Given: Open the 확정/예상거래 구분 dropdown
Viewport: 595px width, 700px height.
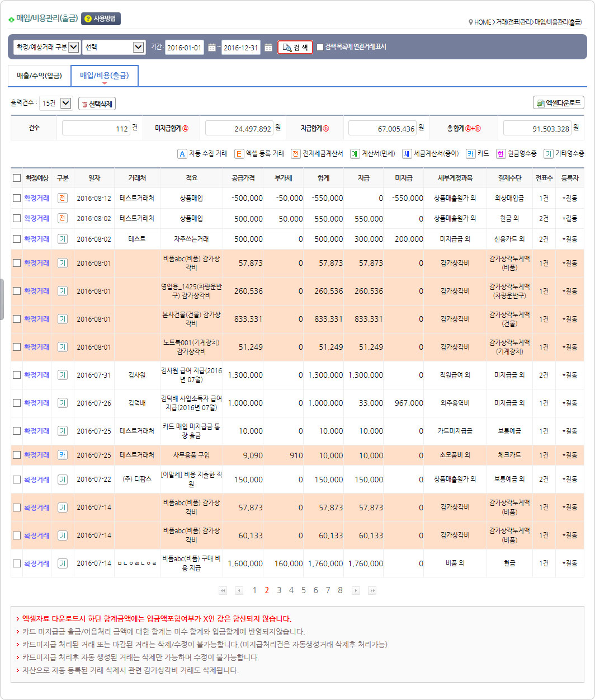Looking at the screenshot, I should pos(46,48).
